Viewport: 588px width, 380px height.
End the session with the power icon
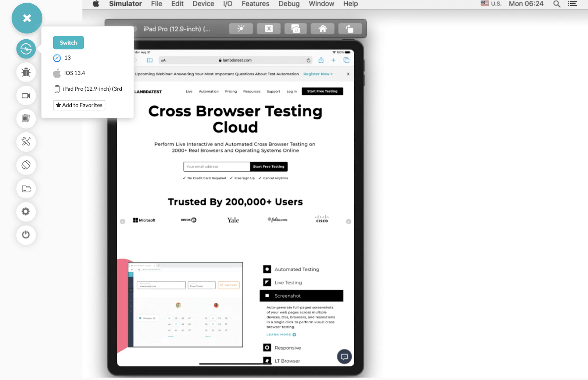[26, 235]
